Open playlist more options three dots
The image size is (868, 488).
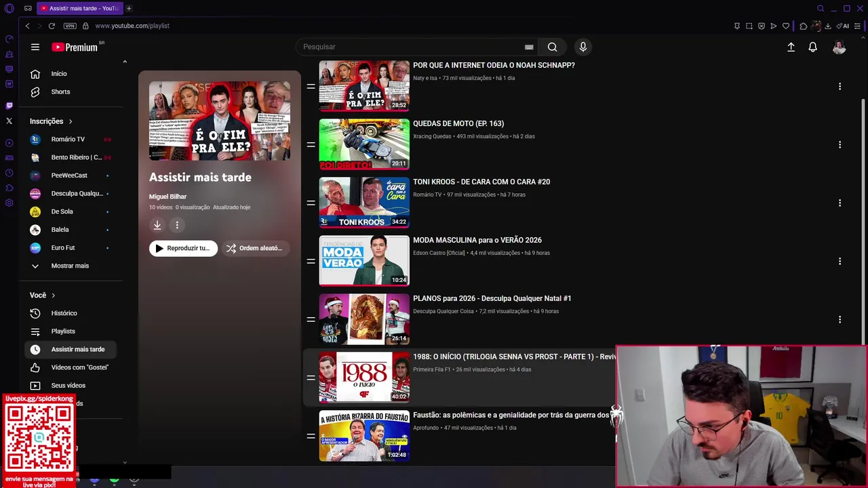click(177, 225)
